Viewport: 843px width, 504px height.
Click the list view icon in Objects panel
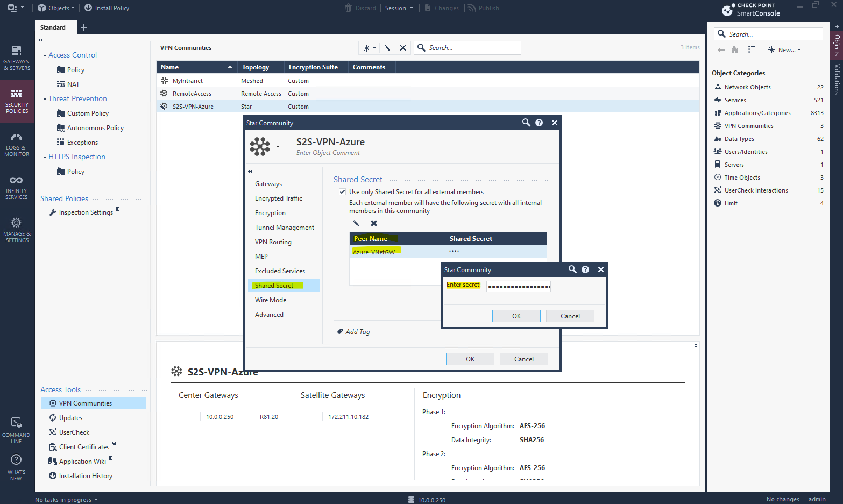pyautogui.click(x=752, y=49)
